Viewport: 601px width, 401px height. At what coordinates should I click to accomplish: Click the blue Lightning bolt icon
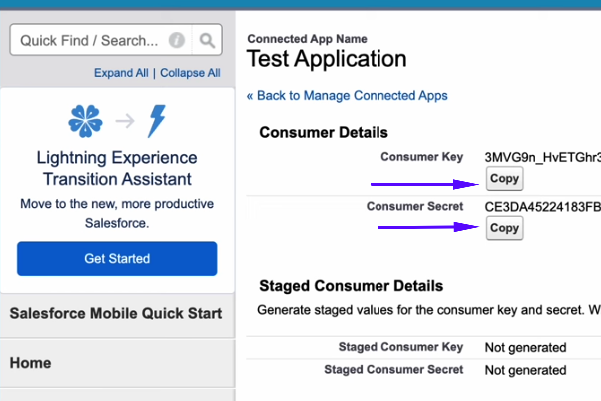pos(156,121)
